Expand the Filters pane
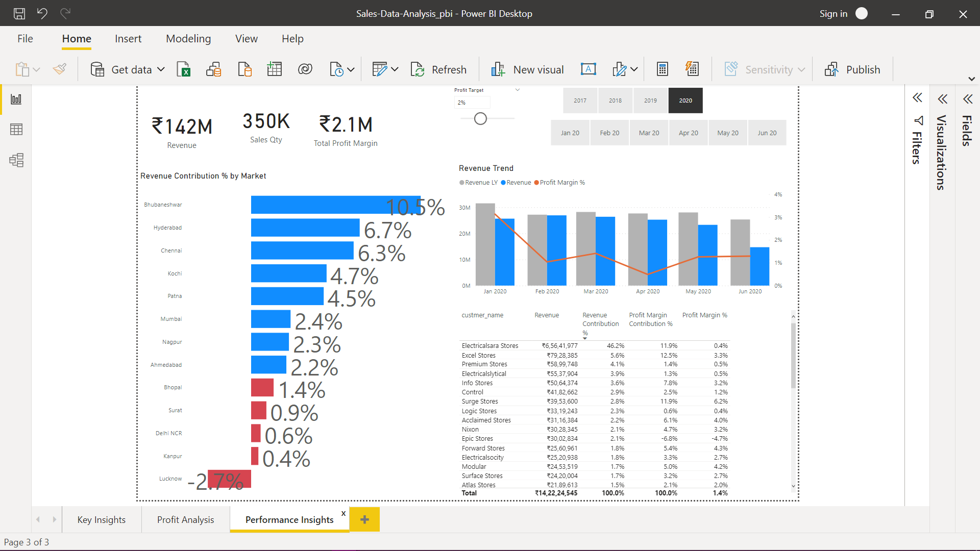 coord(917,98)
